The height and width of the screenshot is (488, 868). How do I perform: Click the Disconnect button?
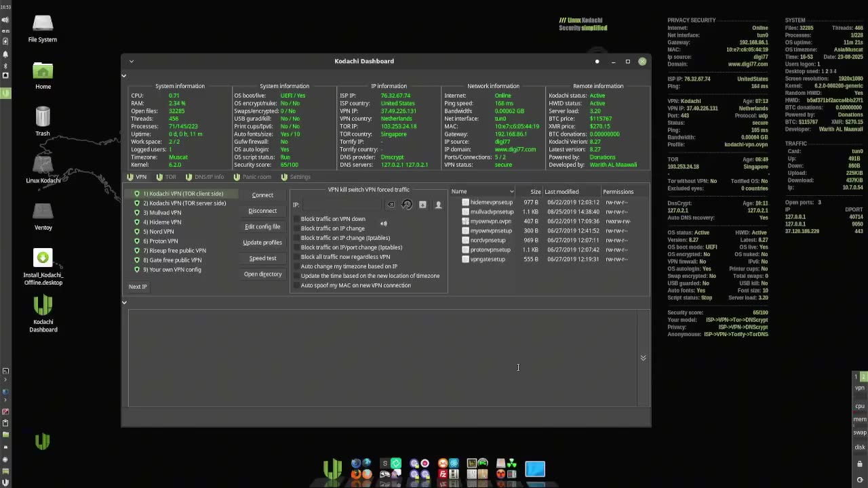click(262, 211)
